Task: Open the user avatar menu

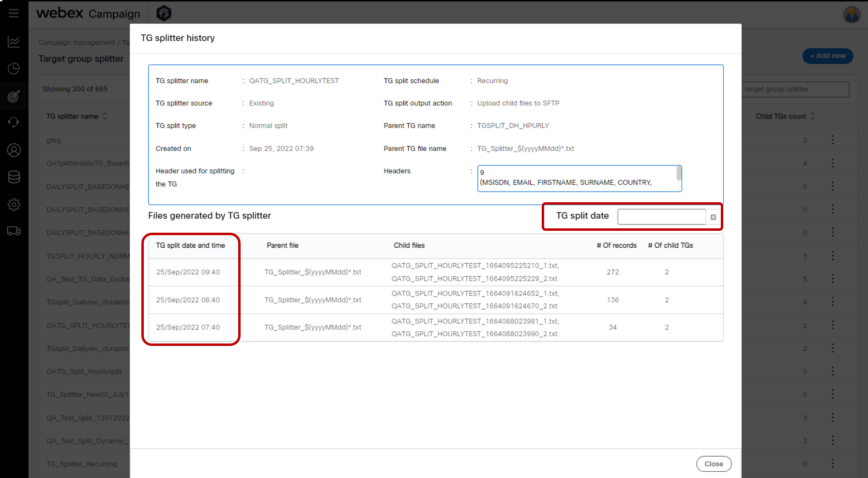Action: (852, 14)
